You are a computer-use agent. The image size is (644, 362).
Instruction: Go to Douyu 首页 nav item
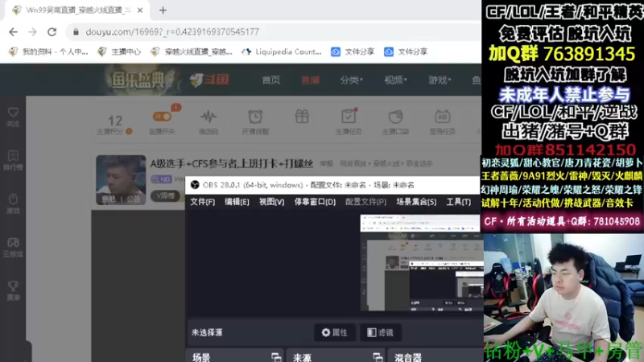click(x=271, y=80)
